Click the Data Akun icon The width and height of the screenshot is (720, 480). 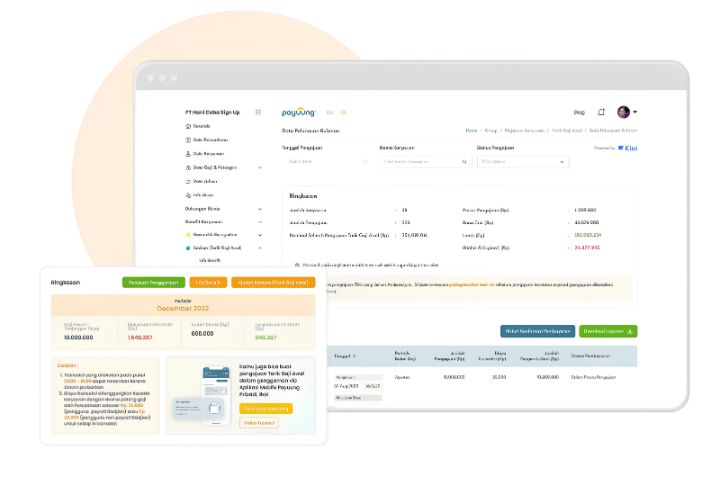(188, 181)
